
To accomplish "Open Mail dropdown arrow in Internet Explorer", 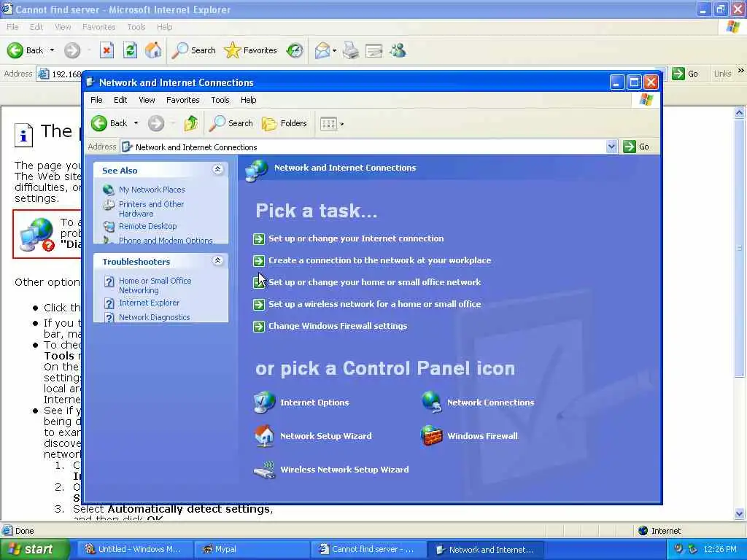I will [334, 50].
